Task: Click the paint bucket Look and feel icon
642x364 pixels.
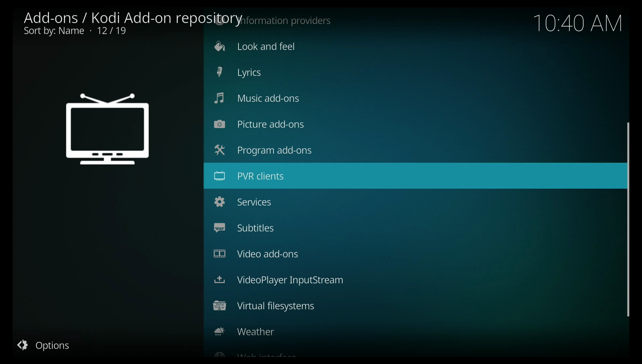Action: [x=219, y=46]
